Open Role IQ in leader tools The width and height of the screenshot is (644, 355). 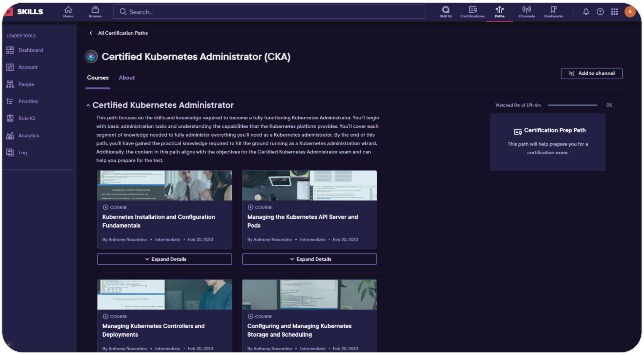[26, 118]
